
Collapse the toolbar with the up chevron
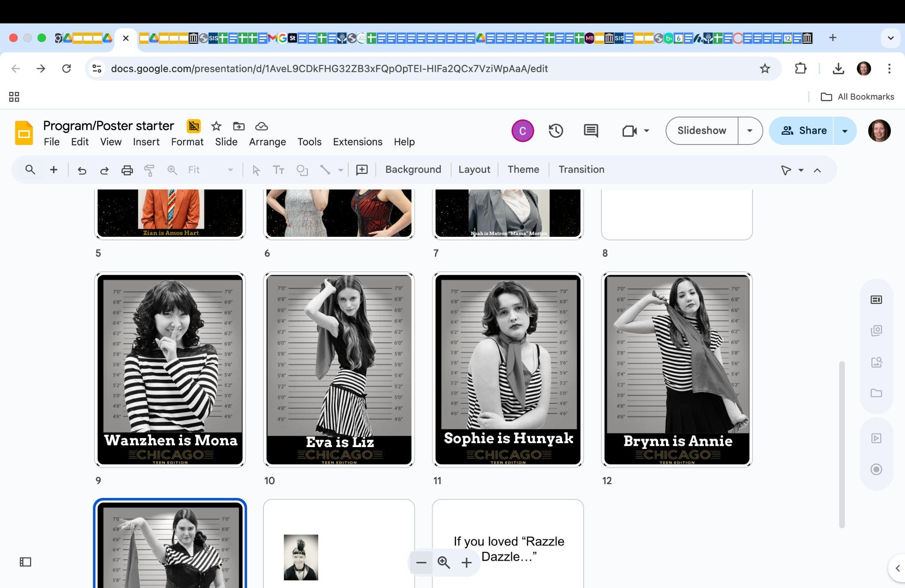817,170
